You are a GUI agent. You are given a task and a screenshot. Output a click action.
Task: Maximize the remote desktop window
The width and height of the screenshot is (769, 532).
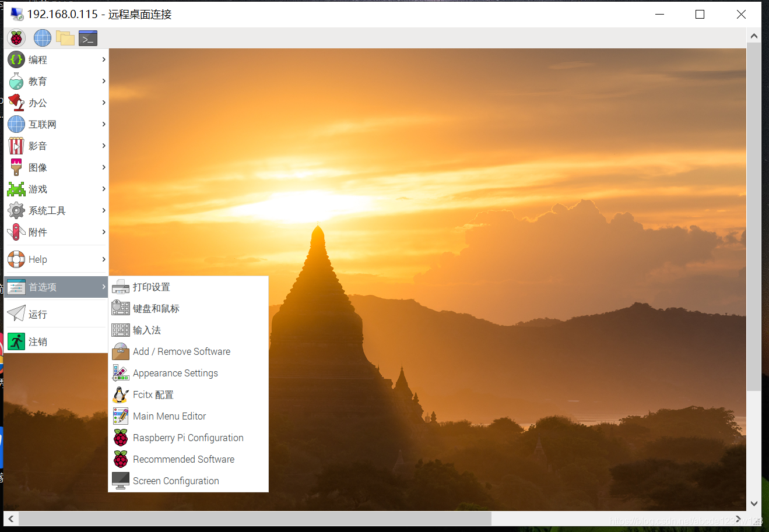700,14
